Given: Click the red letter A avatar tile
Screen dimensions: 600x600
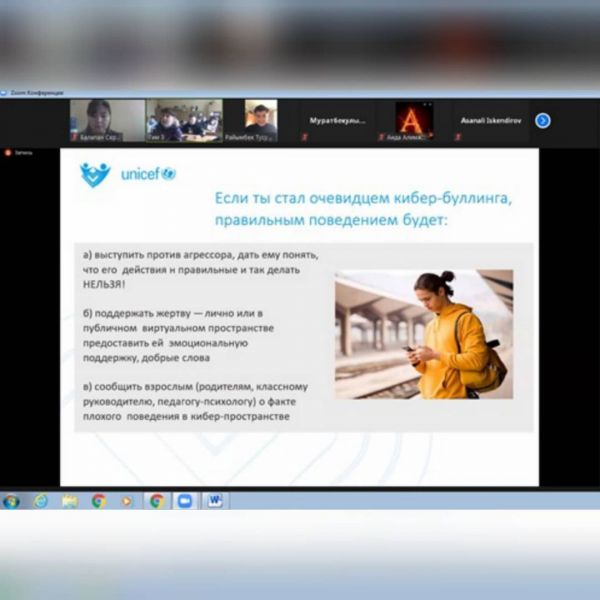Looking at the screenshot, I should [414, 120].
